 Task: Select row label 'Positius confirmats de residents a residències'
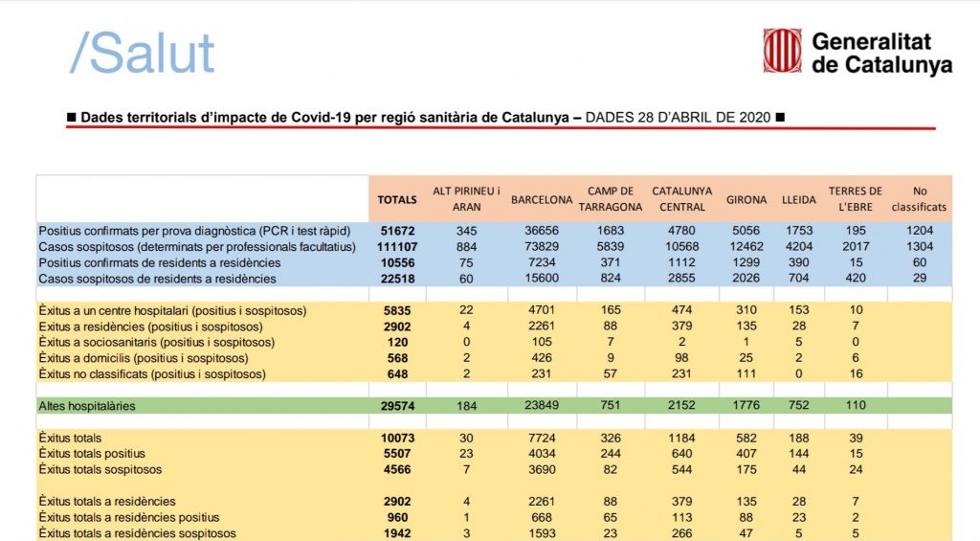pyautogui.click(x=160, y=262)
